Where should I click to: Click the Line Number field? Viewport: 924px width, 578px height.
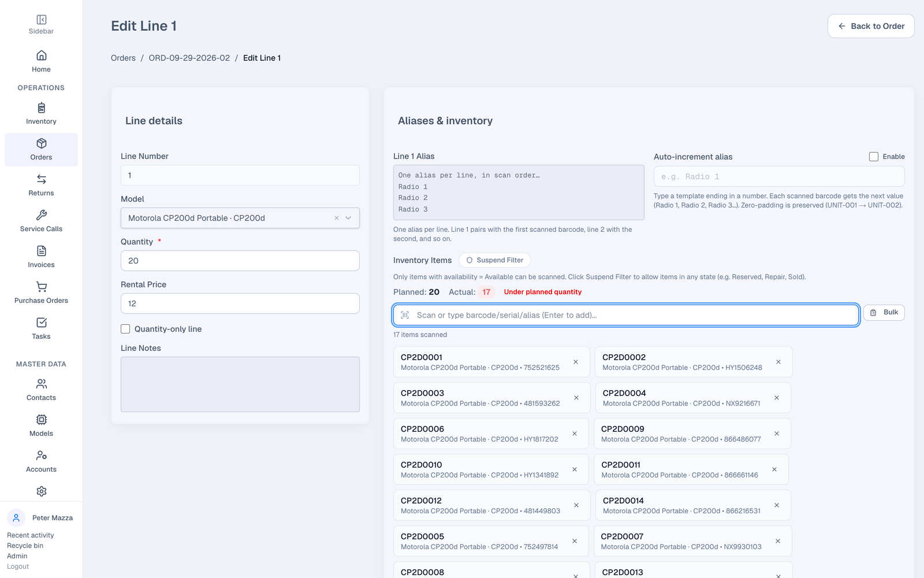240,175
